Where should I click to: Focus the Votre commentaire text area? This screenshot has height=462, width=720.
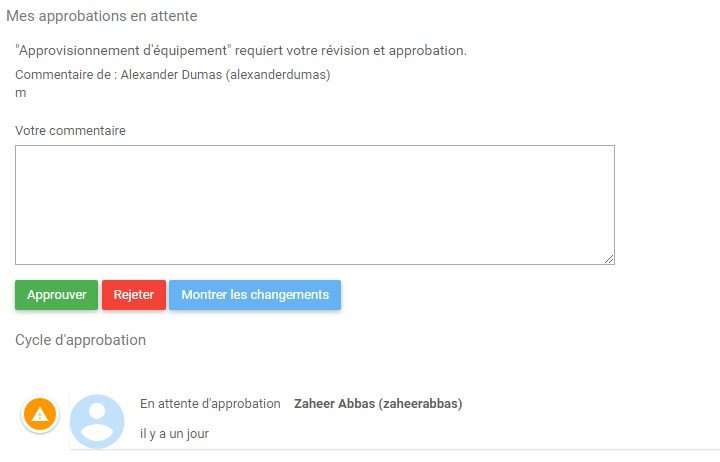pyautogui.click(x=314, y=204)
